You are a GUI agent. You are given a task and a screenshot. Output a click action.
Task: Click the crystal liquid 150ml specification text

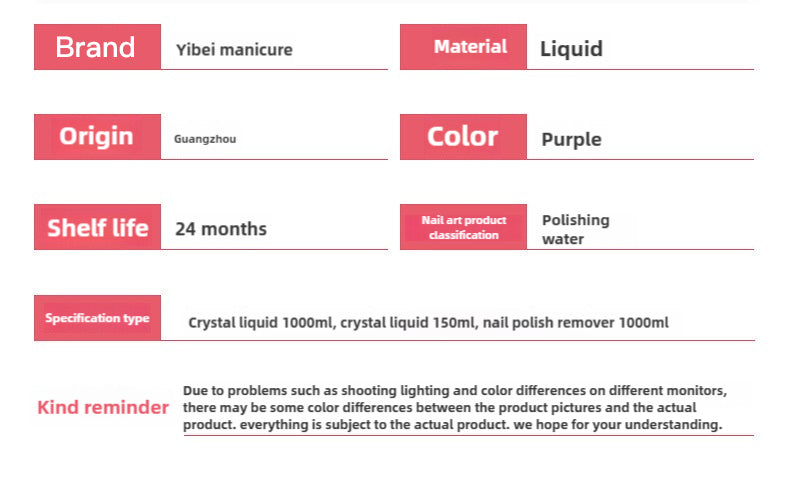point(407,323)
